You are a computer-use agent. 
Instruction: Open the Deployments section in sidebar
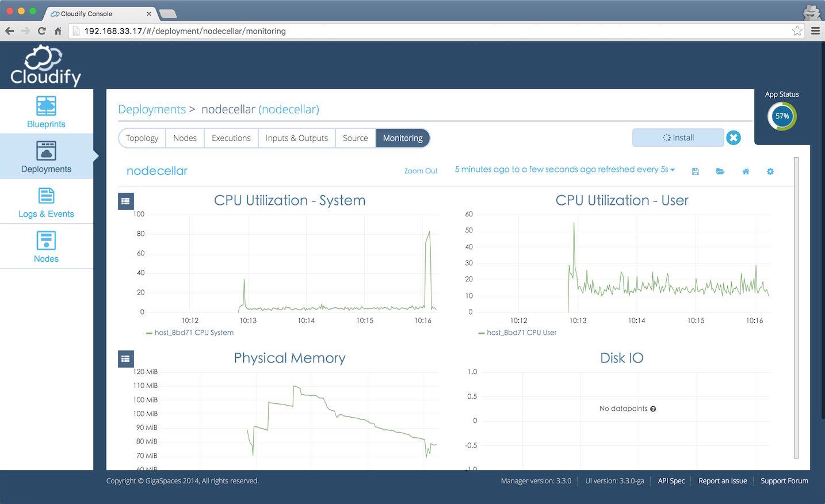46,156
